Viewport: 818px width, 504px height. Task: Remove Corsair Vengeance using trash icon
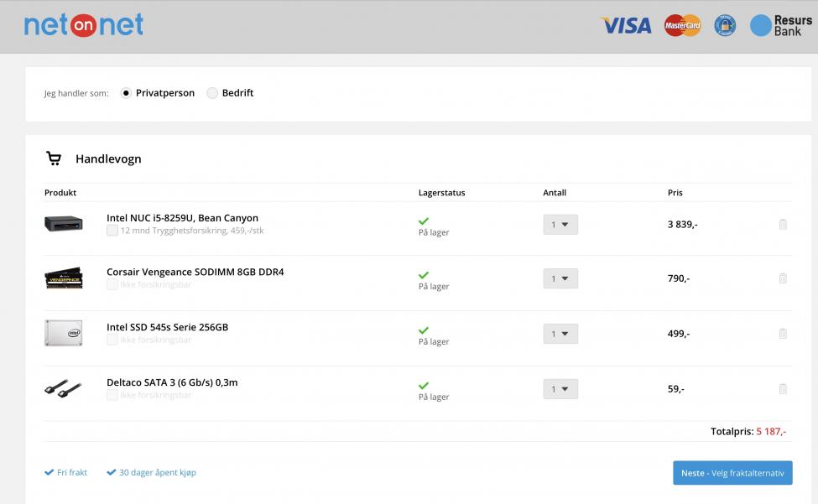point(783,278)
